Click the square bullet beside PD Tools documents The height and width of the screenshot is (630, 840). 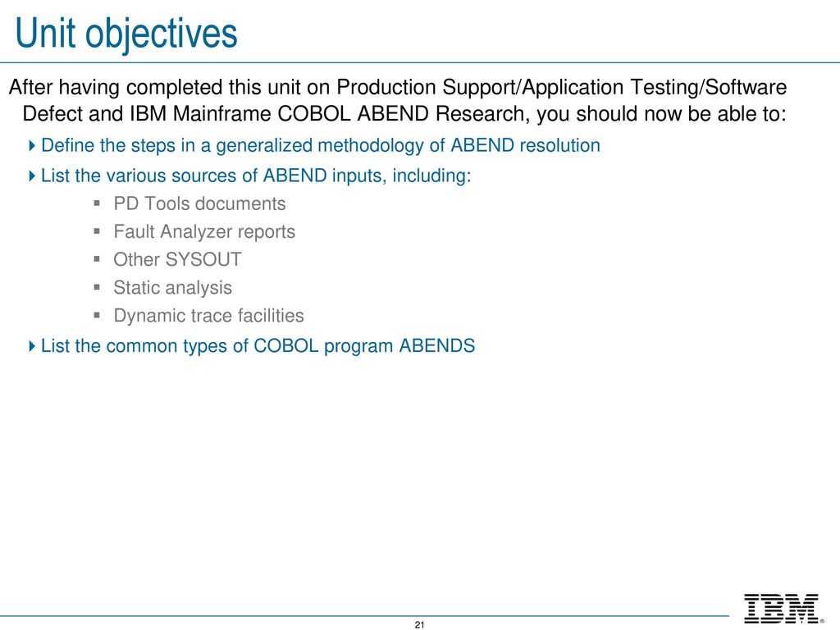click(x=97, y=203)
